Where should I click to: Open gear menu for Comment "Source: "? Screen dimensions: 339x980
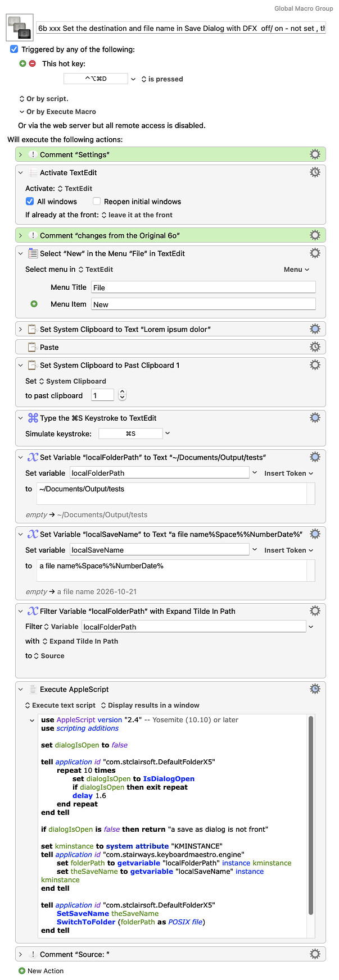[x=315, y=954]
